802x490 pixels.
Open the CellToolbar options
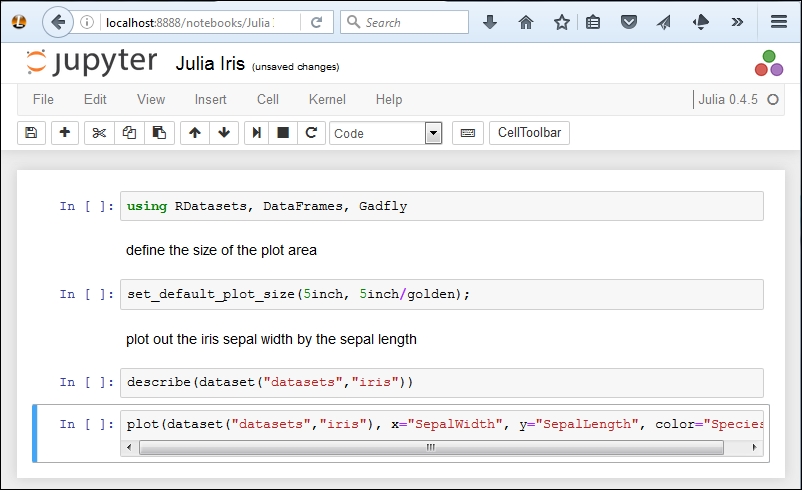[x=529, y=133]
